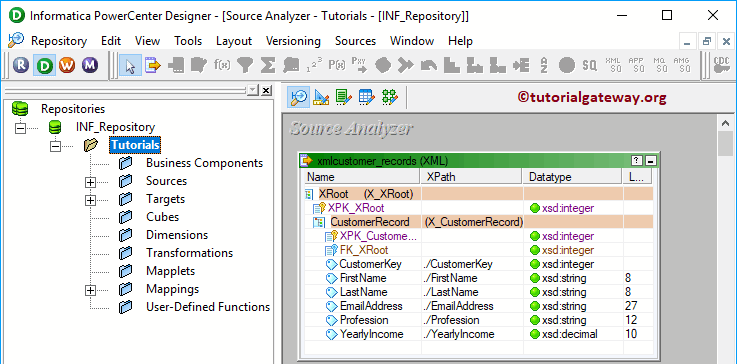Open the Repository menu
Screen dimensions: 737x364
(59, 41)
